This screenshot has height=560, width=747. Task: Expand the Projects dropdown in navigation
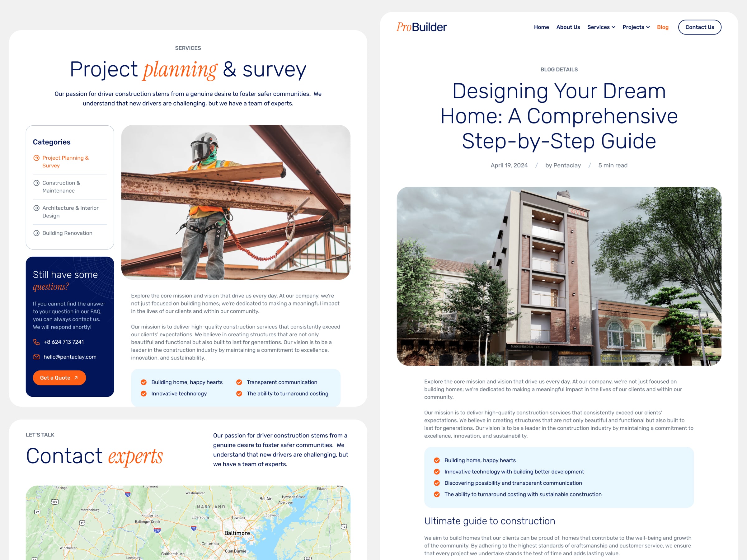pyautogui.click(x=637, y=27)
